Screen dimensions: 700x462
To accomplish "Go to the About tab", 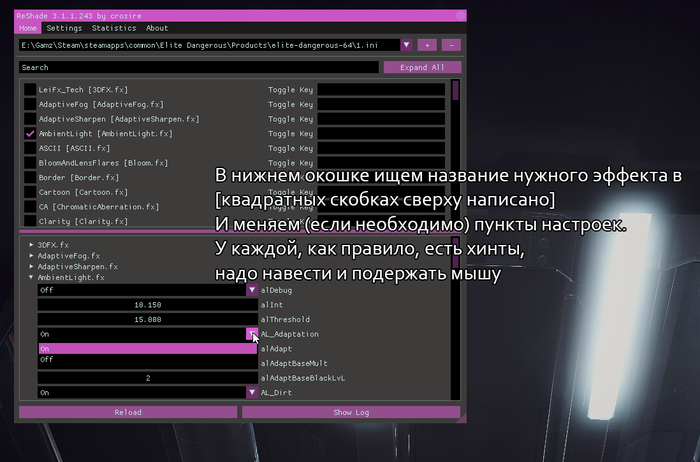I will (x=157, y=28).
